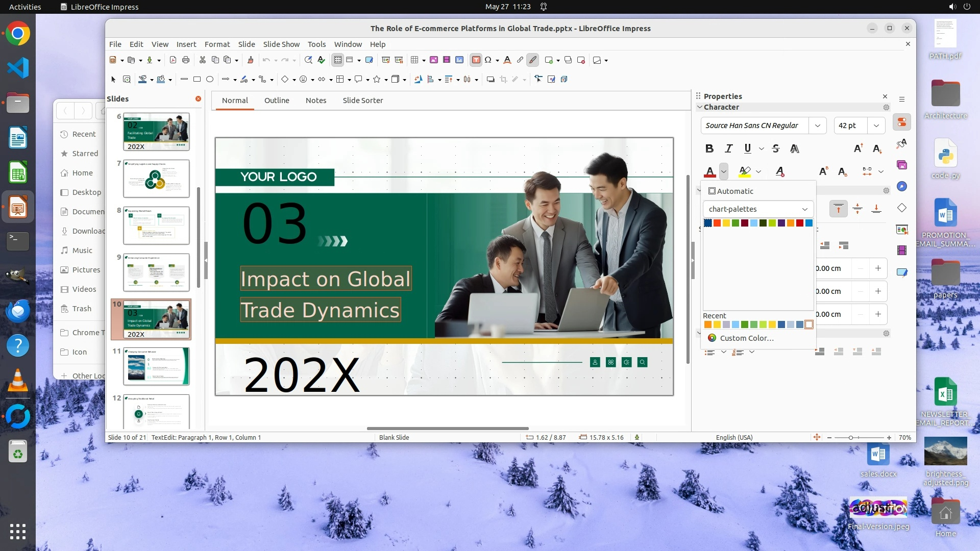The height and width of the screenshot is (551, 980).
Task: Toggle Display Grid in toolbar
Action: [337, 60]
